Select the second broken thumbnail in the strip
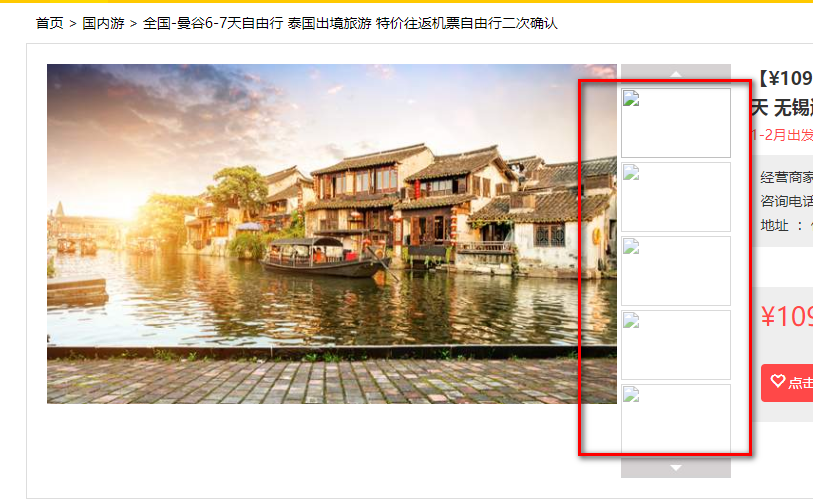This screenshot has width=813, height=502. pyautogui.click(x=676, y=197)
